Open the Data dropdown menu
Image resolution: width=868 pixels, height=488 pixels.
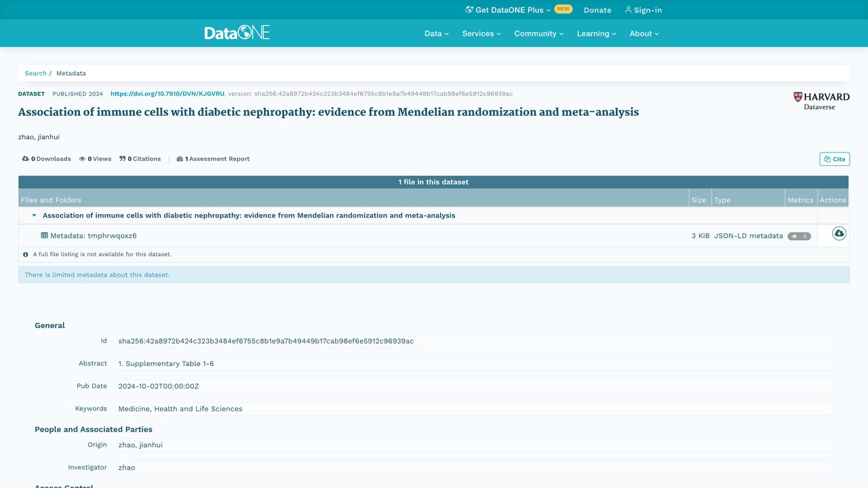coord(437,33)
